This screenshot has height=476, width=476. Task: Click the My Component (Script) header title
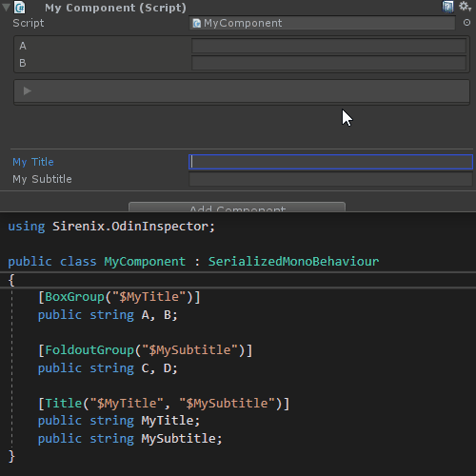click(115, 8)
